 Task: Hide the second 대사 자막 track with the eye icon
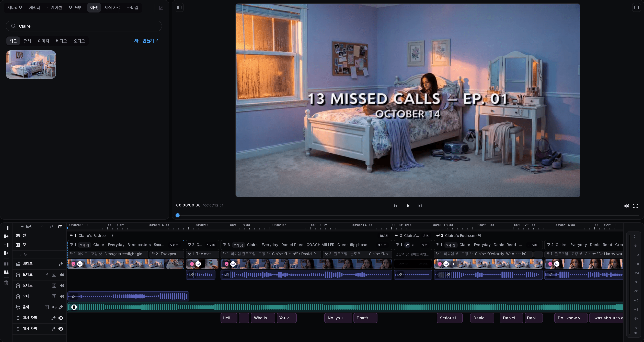click(61, 329)
